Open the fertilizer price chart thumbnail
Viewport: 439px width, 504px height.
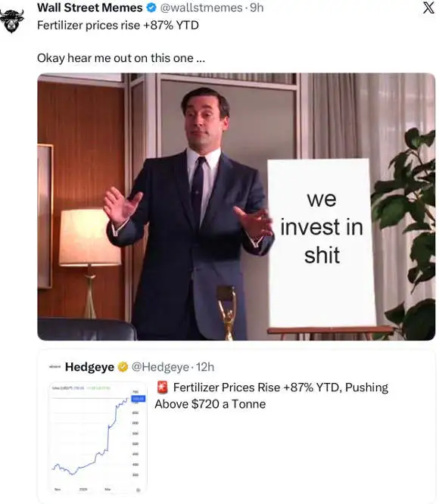tap(98, 438)
